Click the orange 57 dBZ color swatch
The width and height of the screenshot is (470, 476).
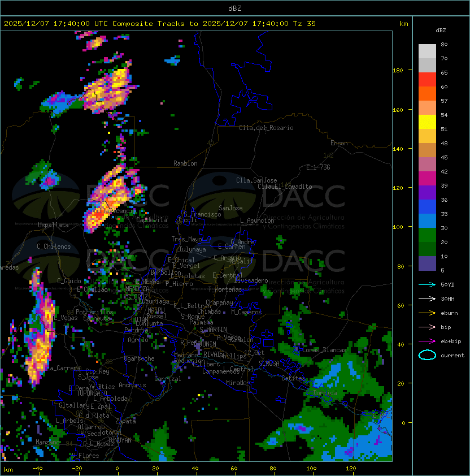pyautogui.click(x=427, y=93)
